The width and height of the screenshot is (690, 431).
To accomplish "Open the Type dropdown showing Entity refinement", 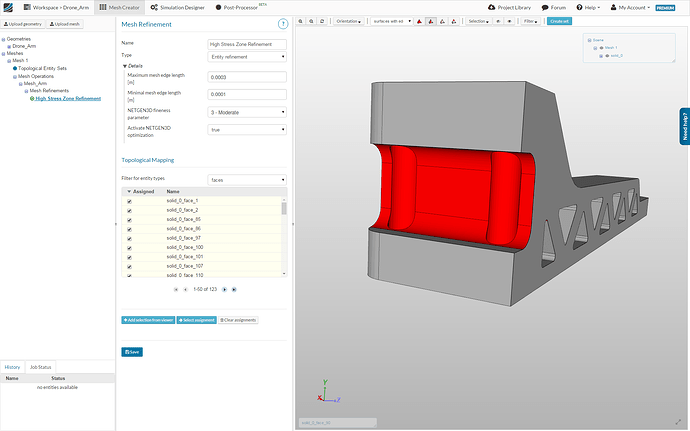I will click(247, 57).
